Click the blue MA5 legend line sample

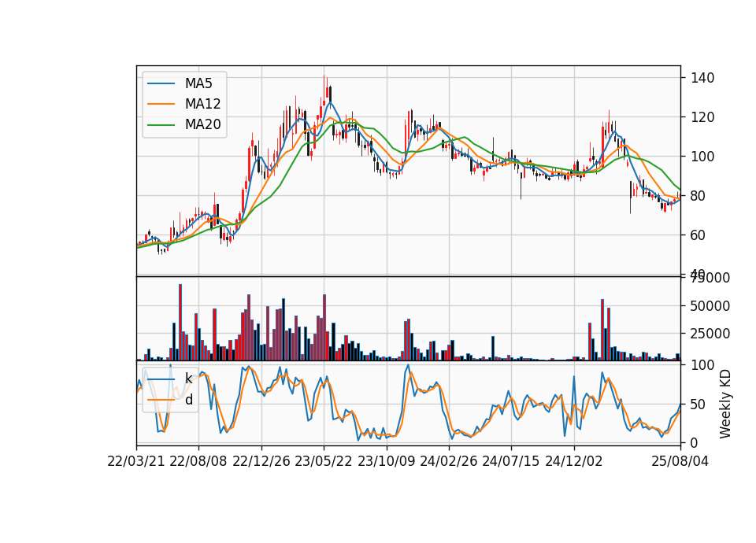[161, 83]
